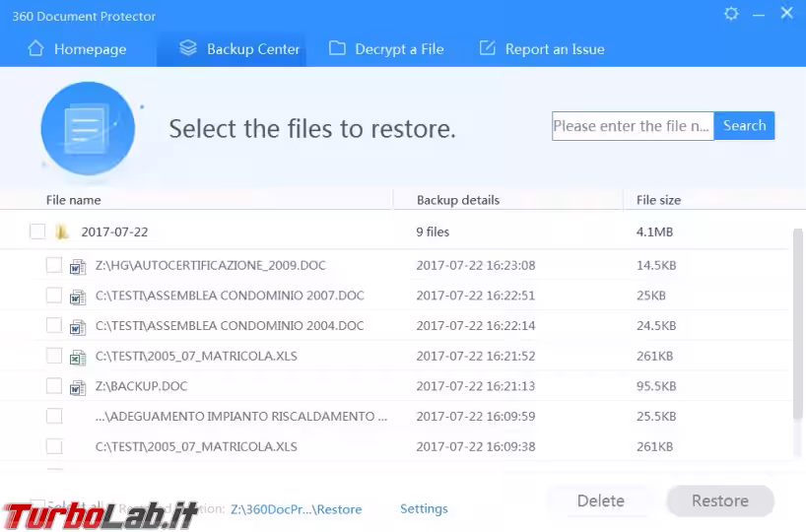This screenshot has height=532, width=806.
Task: Click the 9 files backup detail
Action: pyautogui.click(x=433, y=232)
